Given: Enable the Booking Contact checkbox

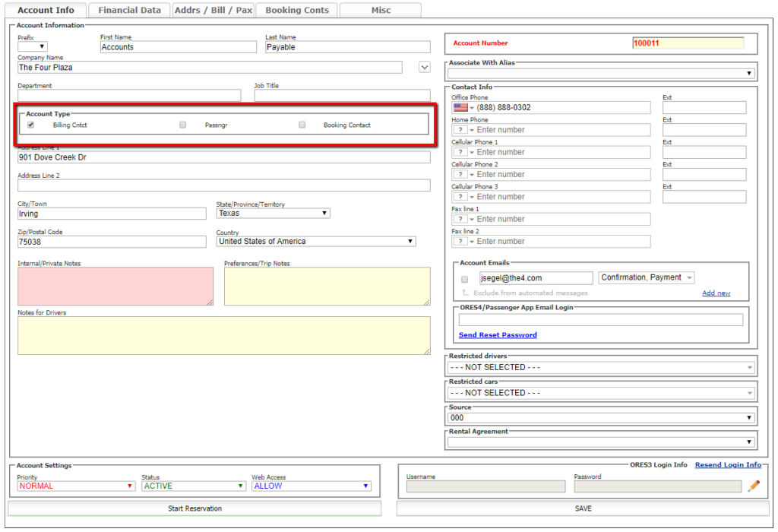Looking at the screenshot, I should tap(302, 125).
